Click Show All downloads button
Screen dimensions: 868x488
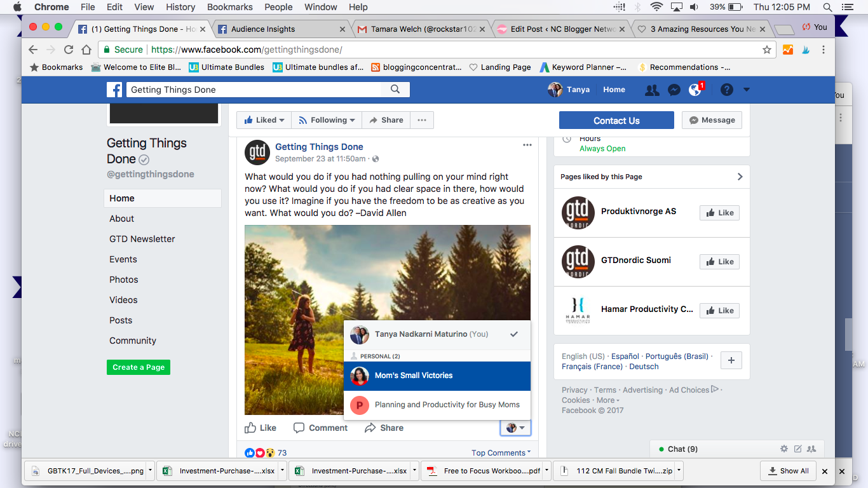(788, 471)
